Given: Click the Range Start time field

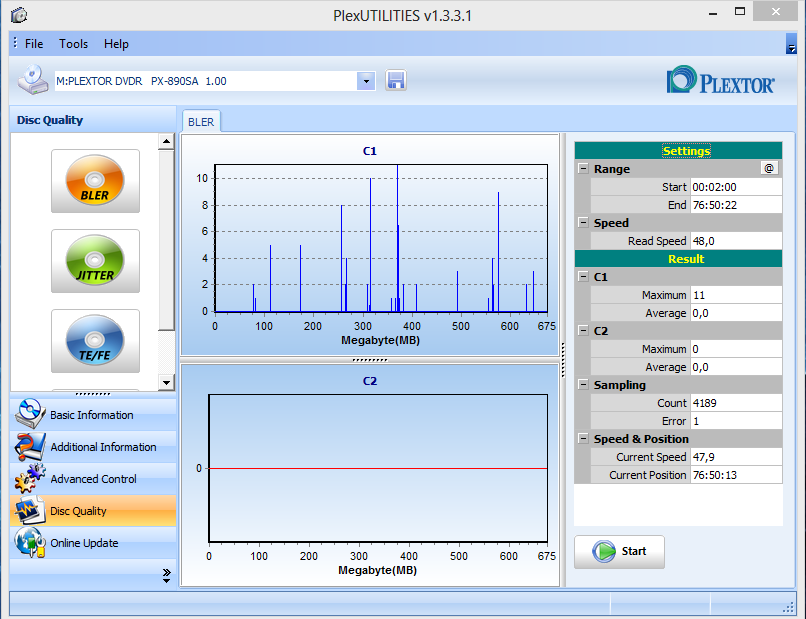Looking at the screenshot, I should click(x=736, y=187).
